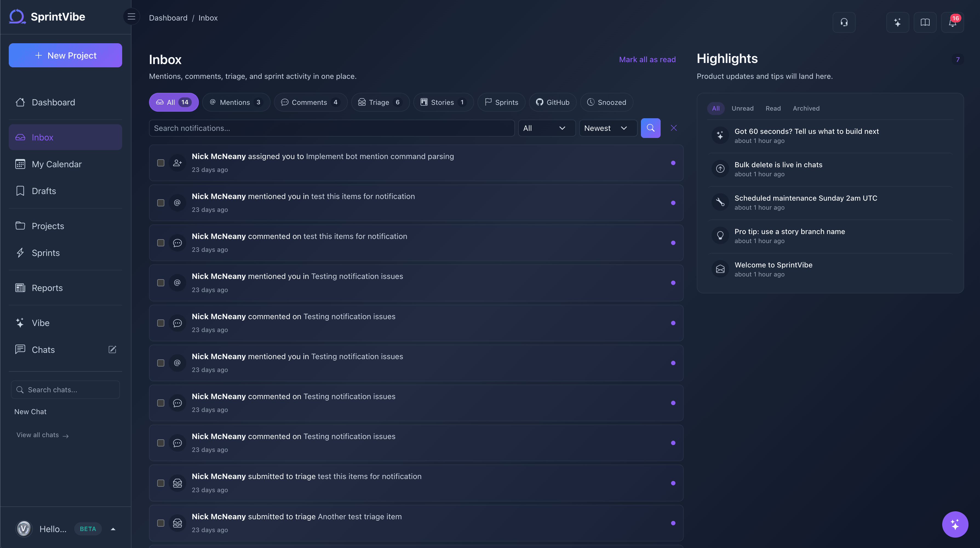Launch the floating Vibe assistant button
This screenshot has width=980, height=548.
coord(955,524)
